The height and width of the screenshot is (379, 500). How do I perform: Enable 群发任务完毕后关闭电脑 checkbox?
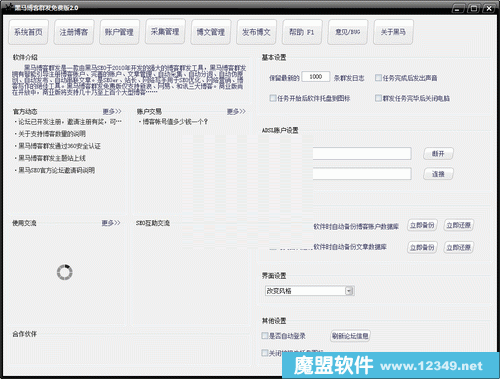coord(378,98)
